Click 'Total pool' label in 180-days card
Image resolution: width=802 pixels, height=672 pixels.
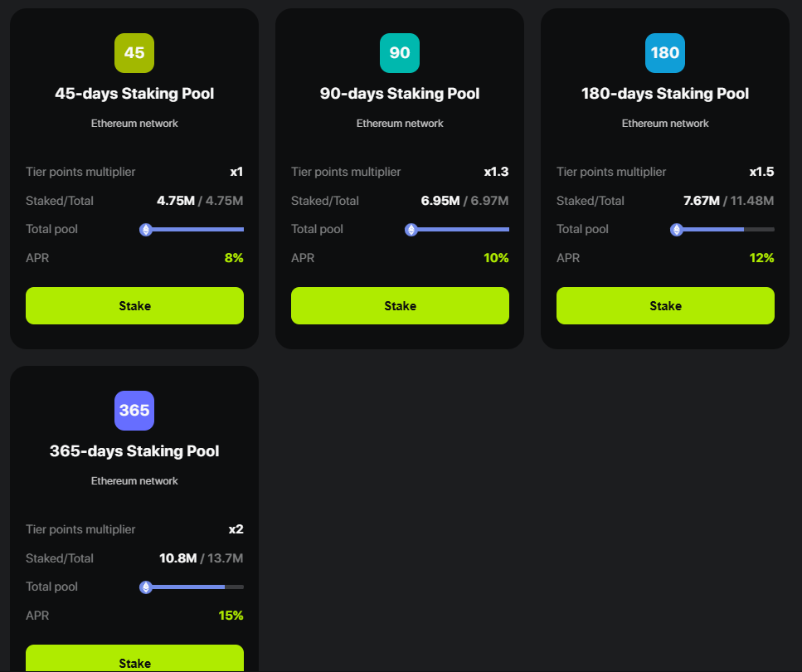[582, 229]
